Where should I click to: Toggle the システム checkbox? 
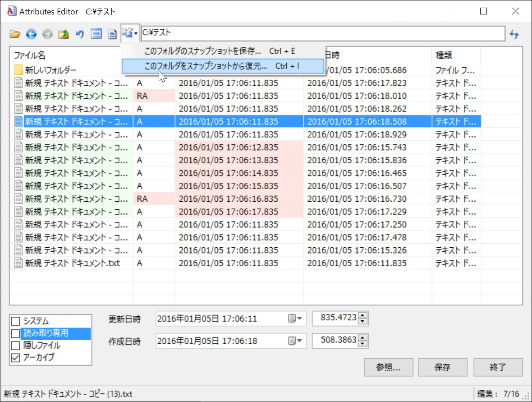point(16,321)
